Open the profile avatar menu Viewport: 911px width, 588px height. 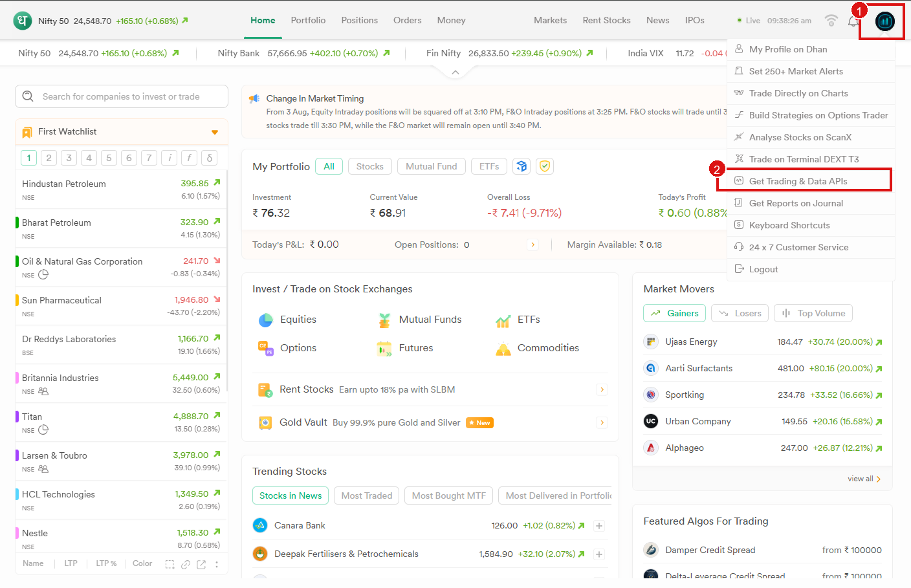[884, 21]
